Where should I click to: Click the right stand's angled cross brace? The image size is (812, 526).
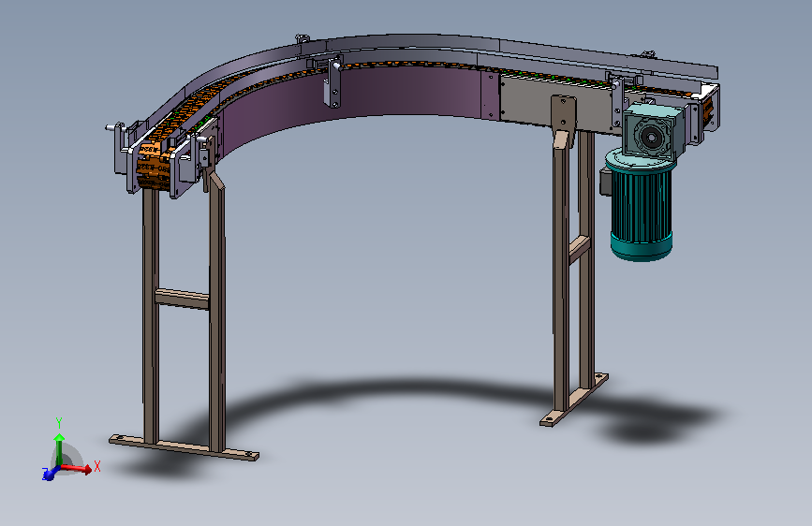[580, 250]
